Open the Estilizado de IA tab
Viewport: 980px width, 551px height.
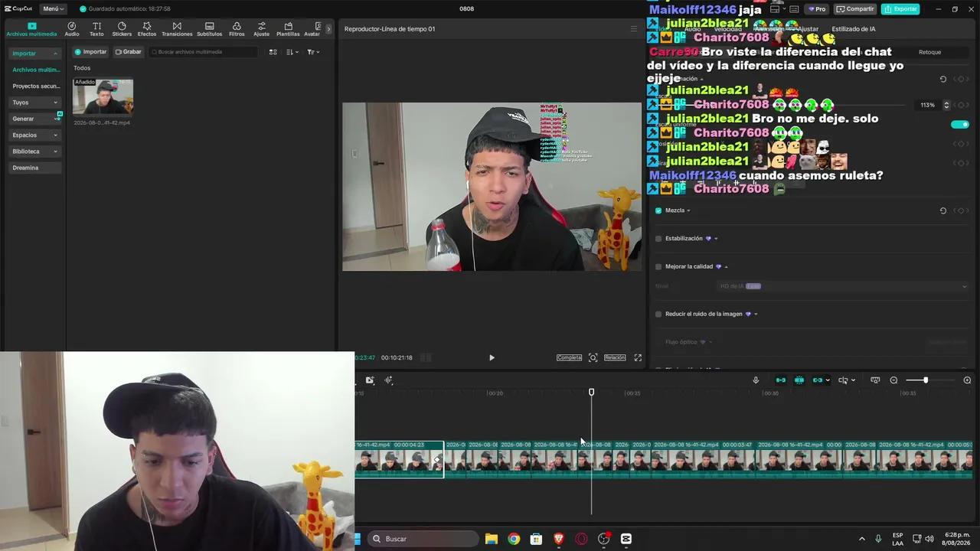coord(853,29)
